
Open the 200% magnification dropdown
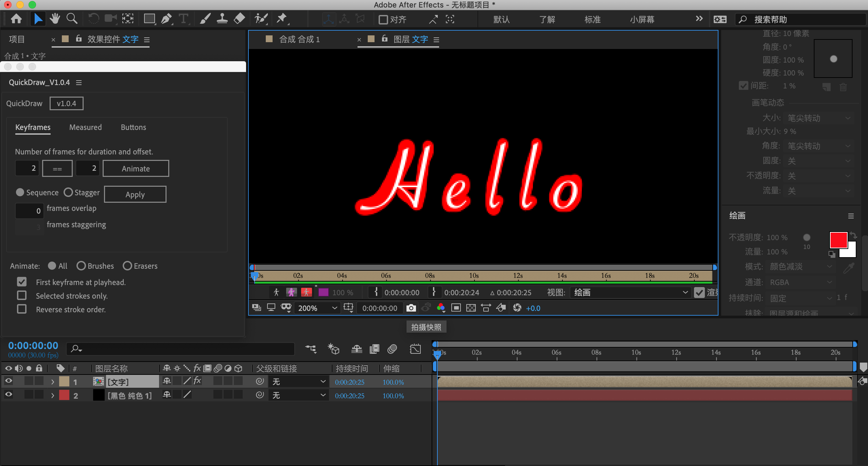click(x=317, y=308)
